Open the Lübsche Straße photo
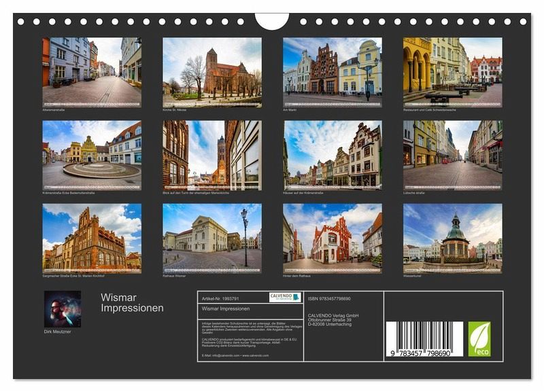Viewport: 544px width, 392px height. point(453,156)
